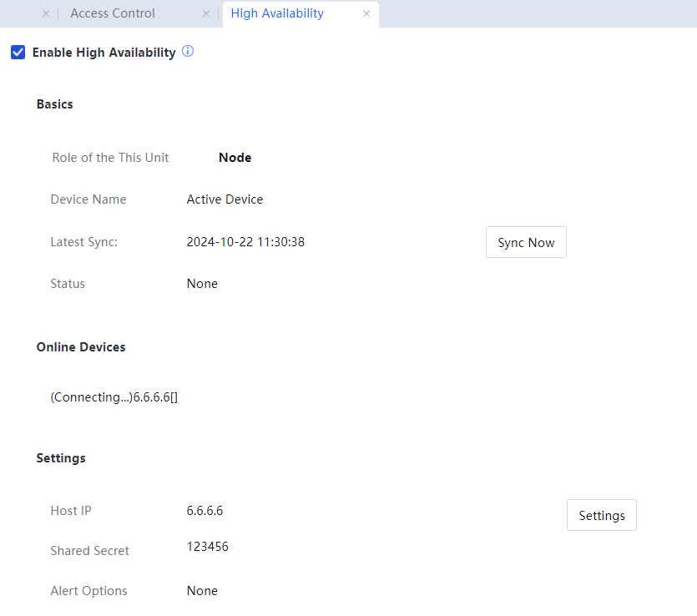Close the leftmost partially hidden tab
Screen dimensions: 697x616
click(x=46, y=13)
